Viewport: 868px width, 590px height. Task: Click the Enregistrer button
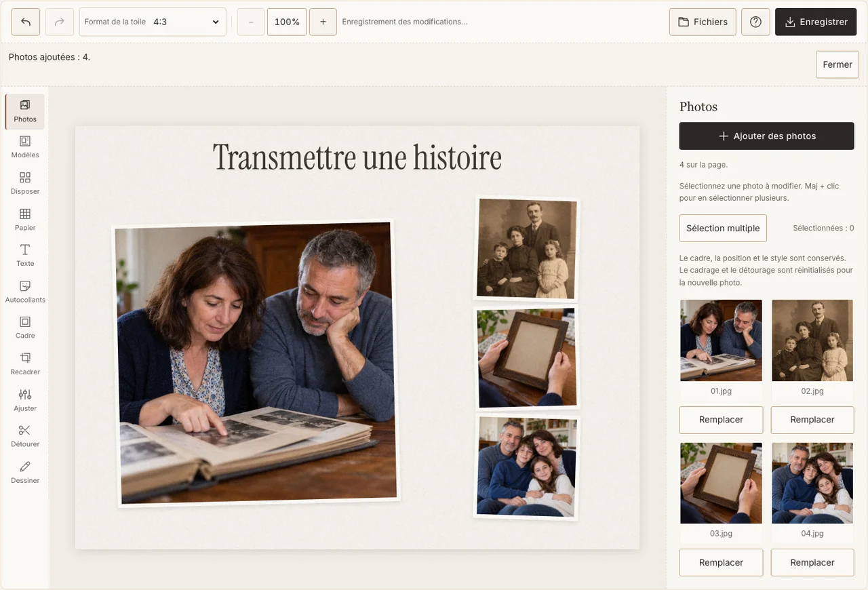(x=816, y=22)
